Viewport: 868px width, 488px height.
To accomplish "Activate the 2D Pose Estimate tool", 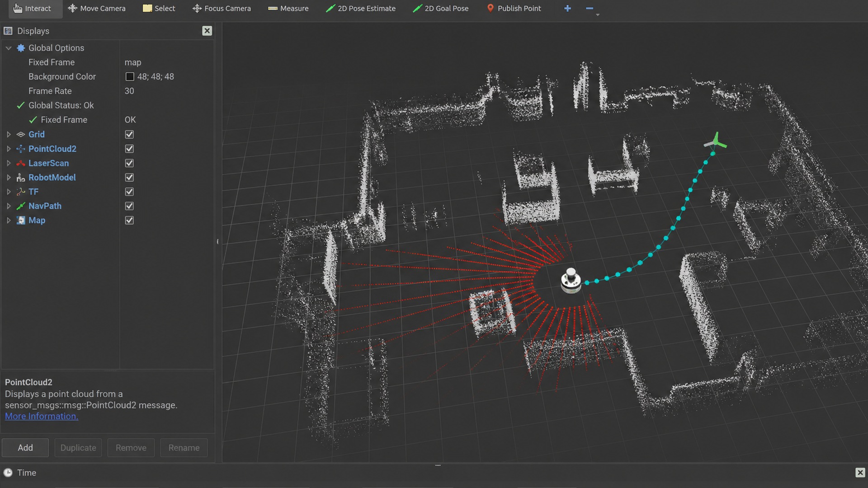I will (x=361, y=8).
